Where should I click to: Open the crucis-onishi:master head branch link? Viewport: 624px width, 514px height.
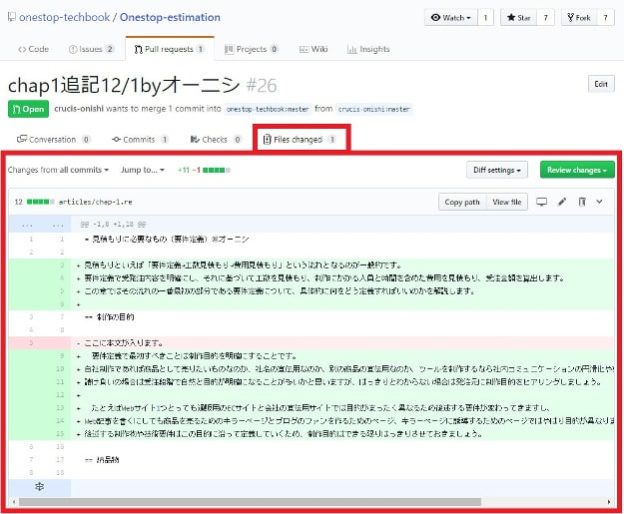point(374,109)
